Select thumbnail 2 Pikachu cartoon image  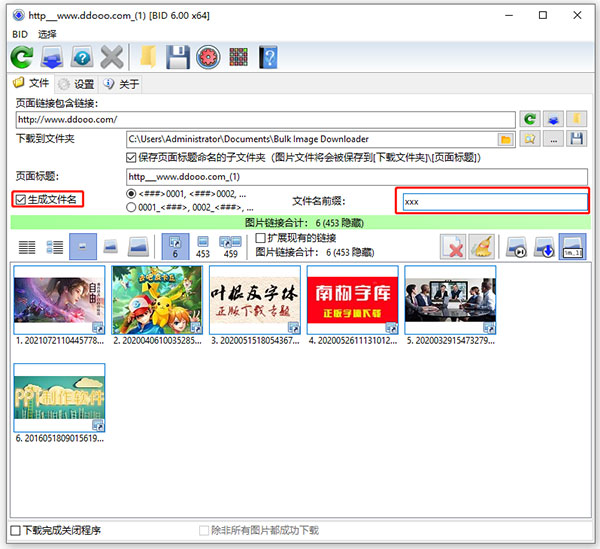[157, 300]
